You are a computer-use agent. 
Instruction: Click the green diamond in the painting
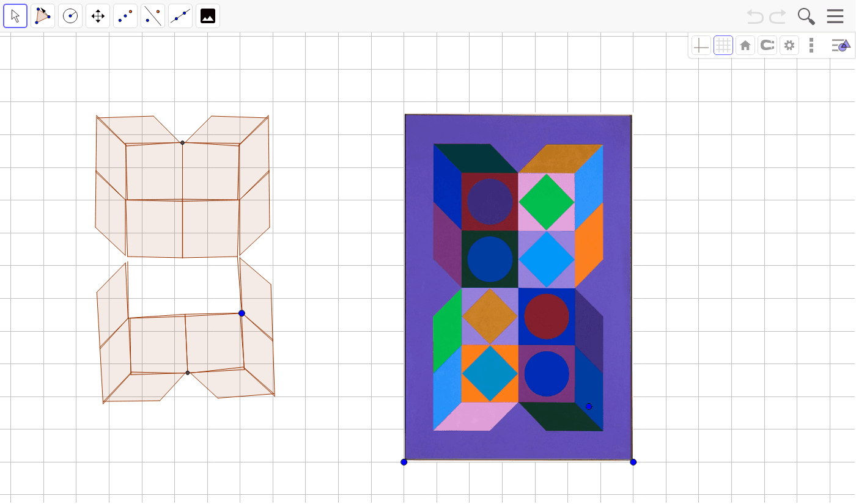pyautogui.click(x=547, y=202)
